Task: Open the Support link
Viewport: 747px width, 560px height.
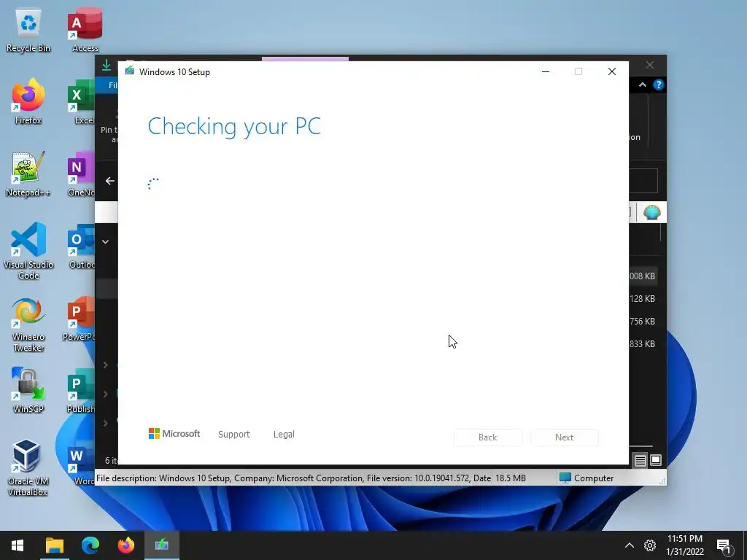Action: point(234,435)
